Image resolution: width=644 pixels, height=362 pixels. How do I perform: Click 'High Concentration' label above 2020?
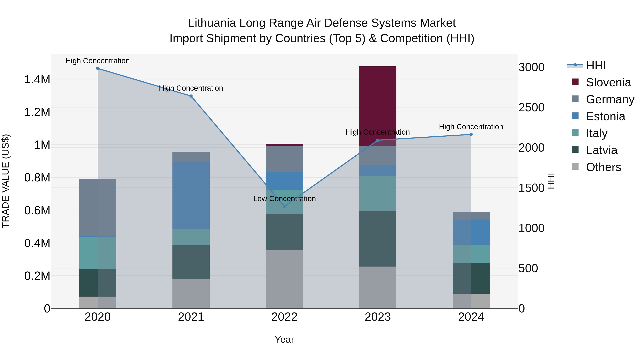[x=97, y=61]
